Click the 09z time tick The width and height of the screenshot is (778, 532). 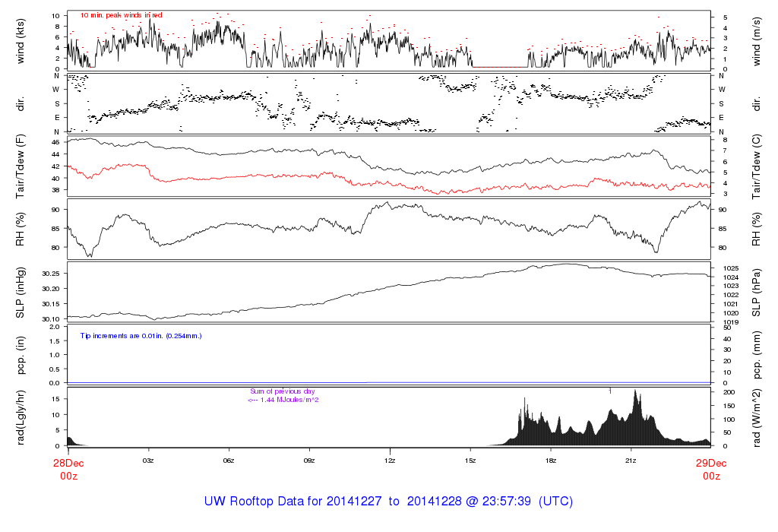pos(309,461)
